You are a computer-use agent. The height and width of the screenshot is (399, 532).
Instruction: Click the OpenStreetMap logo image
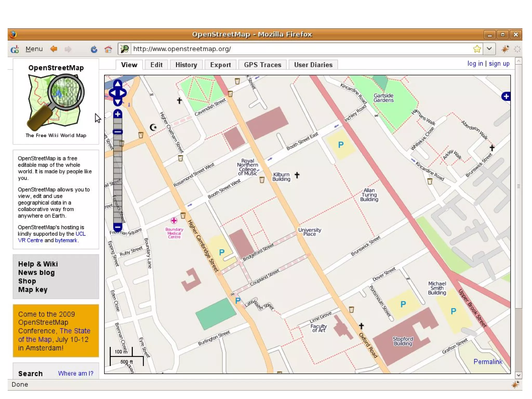pyautogui.click(x=56, y=102)
